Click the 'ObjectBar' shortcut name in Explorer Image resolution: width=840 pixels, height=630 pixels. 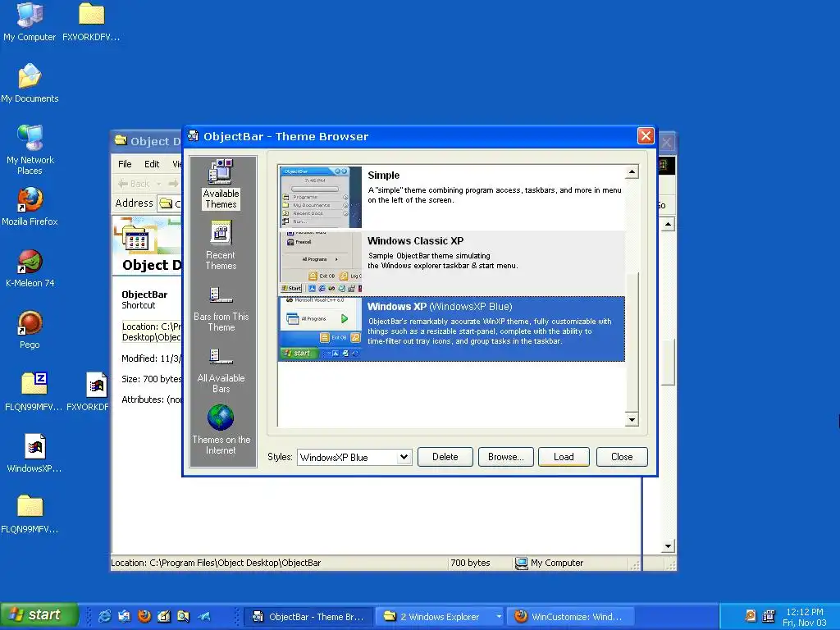144,294
